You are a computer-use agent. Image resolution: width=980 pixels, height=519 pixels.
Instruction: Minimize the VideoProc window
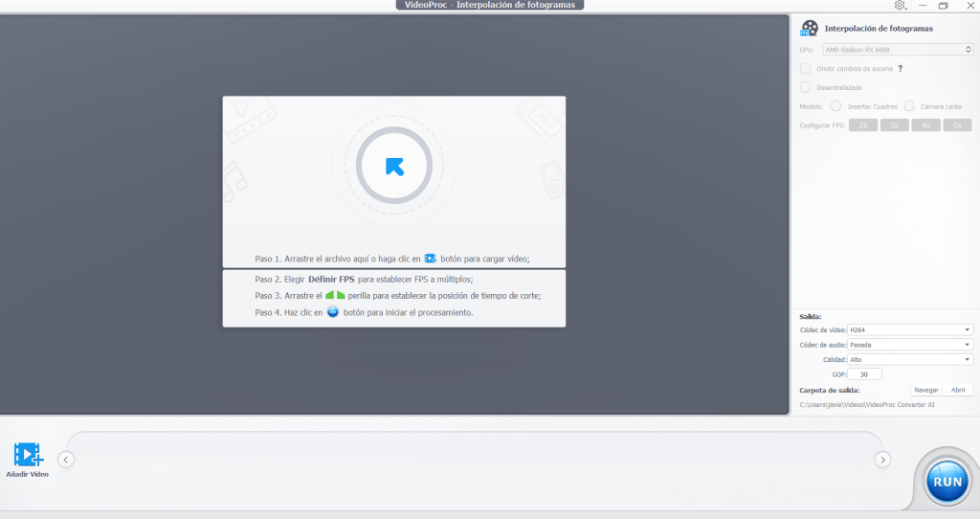click(x=923, y=5)
